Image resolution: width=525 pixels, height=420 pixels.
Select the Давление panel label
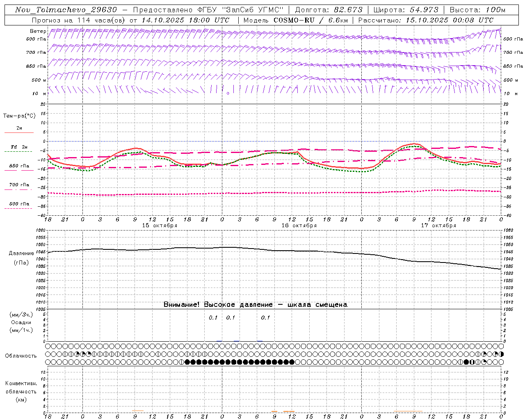(21, 253)
